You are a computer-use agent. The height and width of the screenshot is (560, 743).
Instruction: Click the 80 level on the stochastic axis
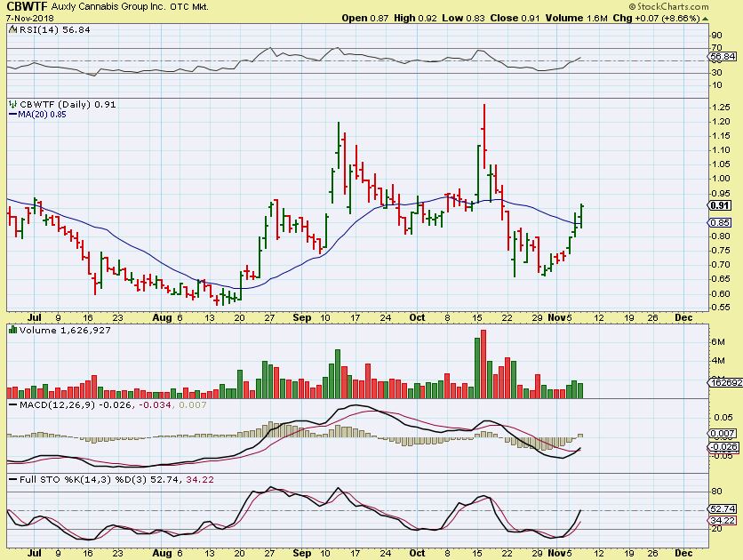pyautogui.click(x=717, y=492)
